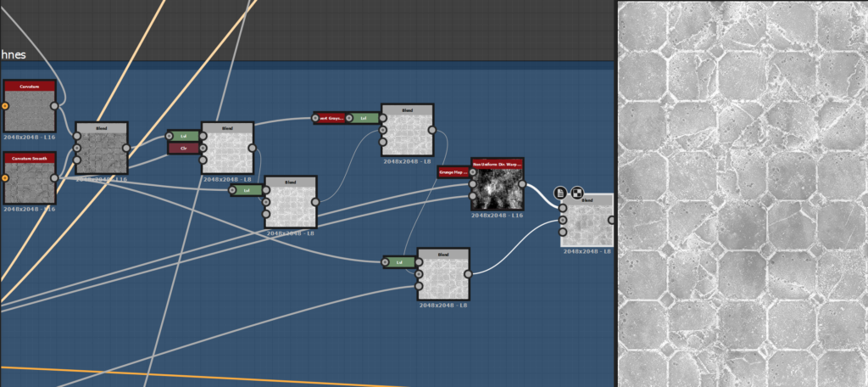
Task: Click the highlighted Blend node's bottom input connector
Action: point(563,233)
